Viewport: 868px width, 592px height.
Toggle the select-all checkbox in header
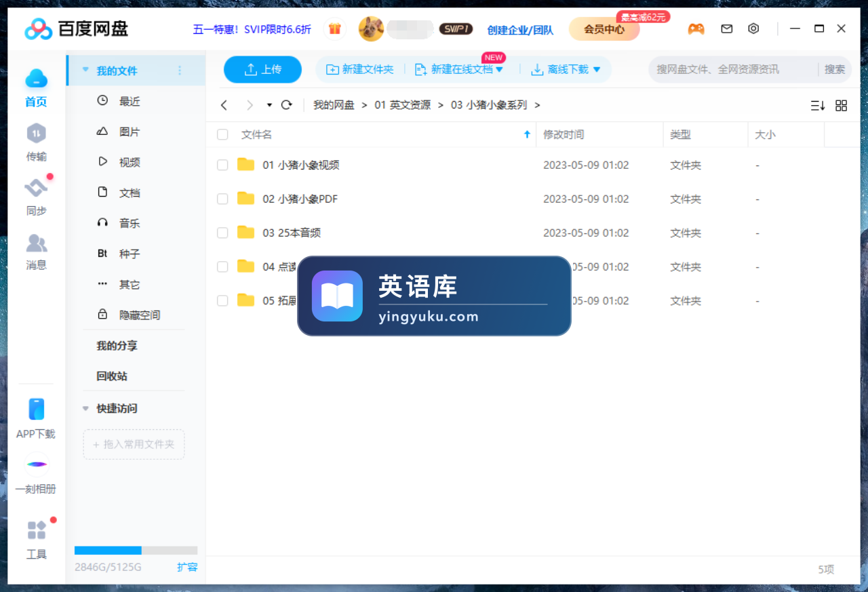(222, 134)
